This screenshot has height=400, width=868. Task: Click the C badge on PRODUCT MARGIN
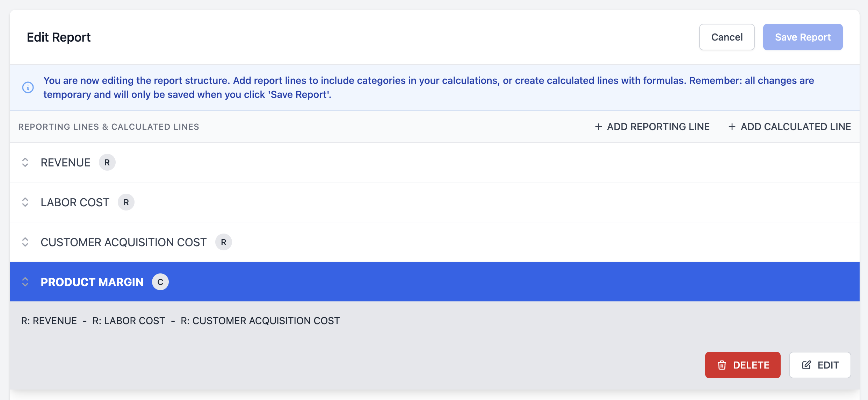[160, 282]
